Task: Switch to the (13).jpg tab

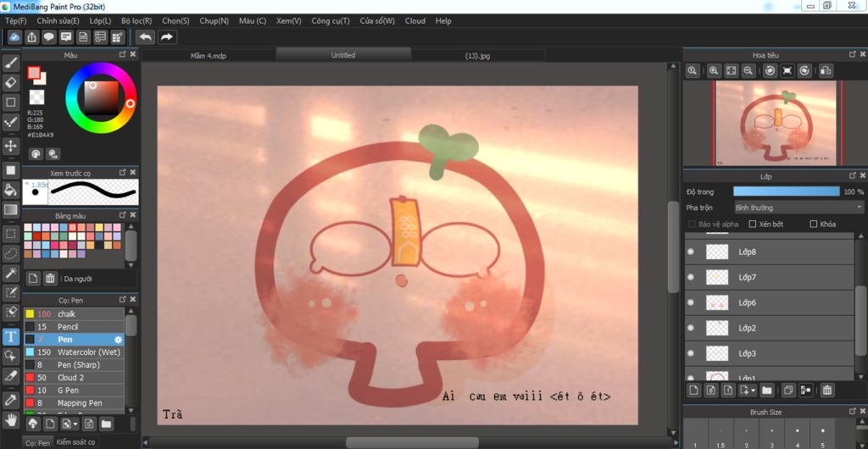Action: pos(478,55)
